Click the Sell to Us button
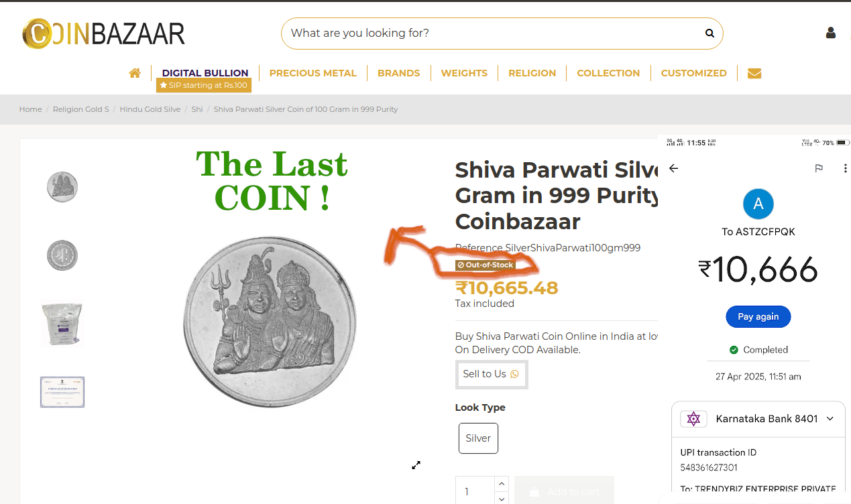The height and width of the screenshot is (504, 851). (491, 374)
